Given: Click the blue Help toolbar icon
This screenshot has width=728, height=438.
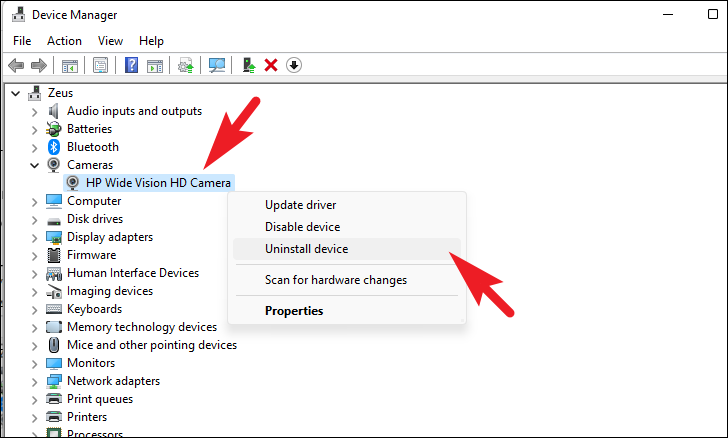Looking at the screenshot, I should [x=131, y=65].
